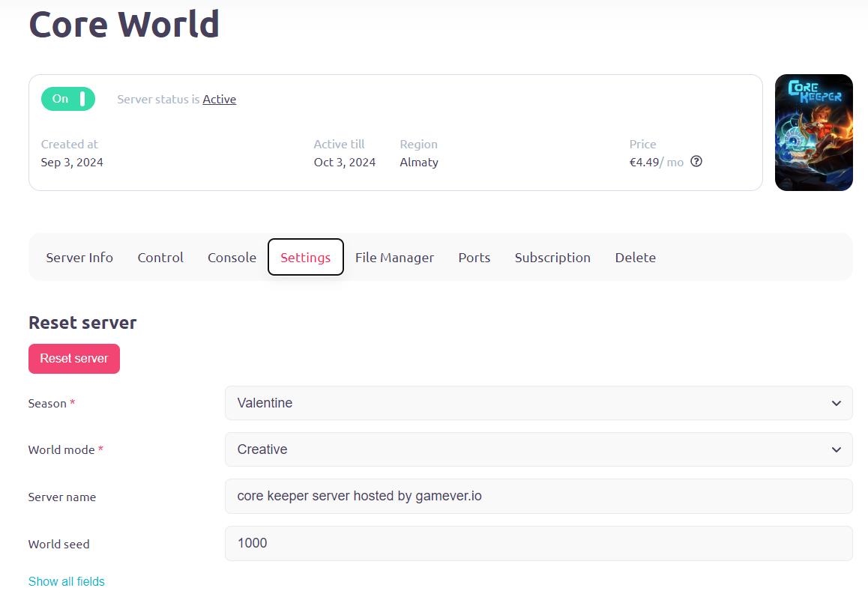Click the Season dropdown chevron arrow
The width and height of the screenshot is (868, 597).
[x=836, y=403]
